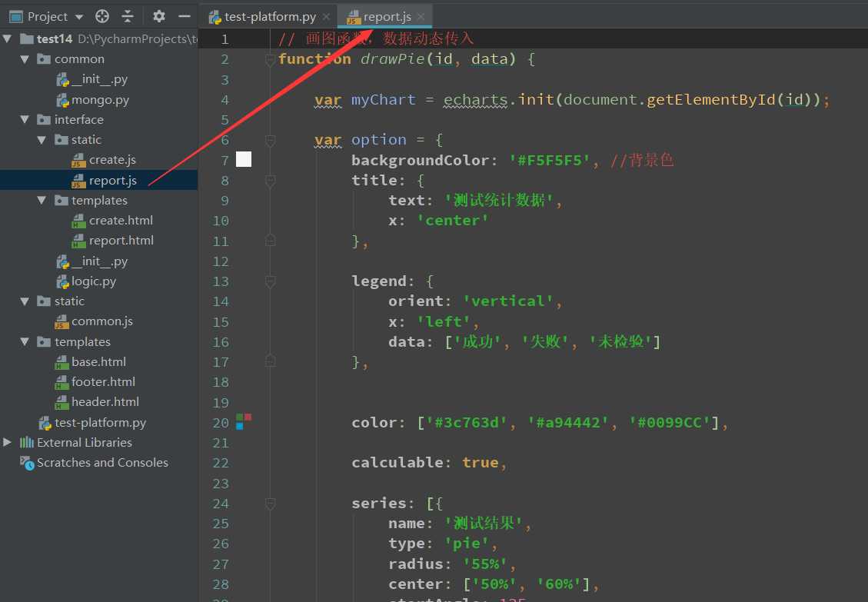This screenshot has height=602, width=868.
Task: Click the '#F5F5F5' string value
Action: pos(549,160)
